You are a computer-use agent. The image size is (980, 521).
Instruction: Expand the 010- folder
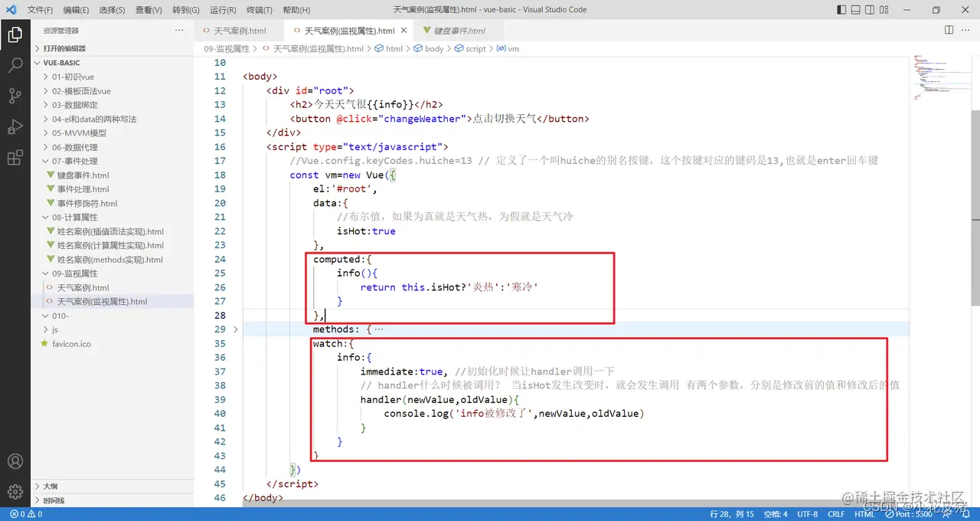coord(113,316)
